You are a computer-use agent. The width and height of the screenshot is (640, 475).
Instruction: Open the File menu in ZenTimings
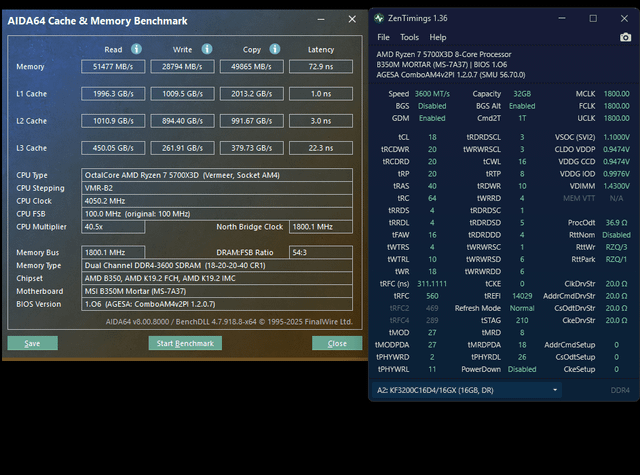click(383, 37)
